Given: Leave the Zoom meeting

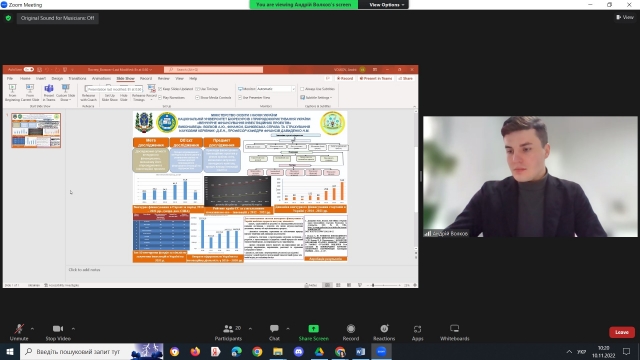Looking at the screenshot, I should 622,332.
